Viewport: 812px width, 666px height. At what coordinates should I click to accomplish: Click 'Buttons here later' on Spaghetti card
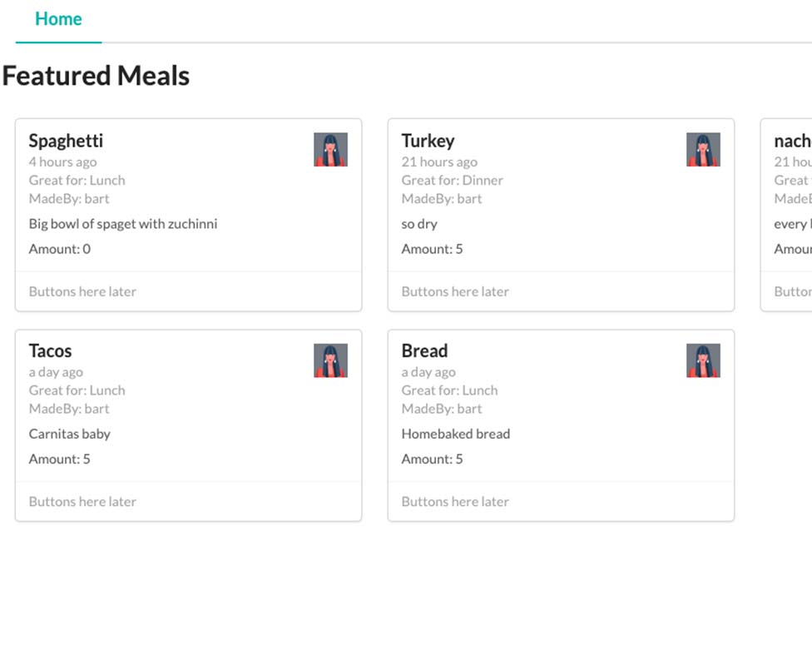pos(82,292)
